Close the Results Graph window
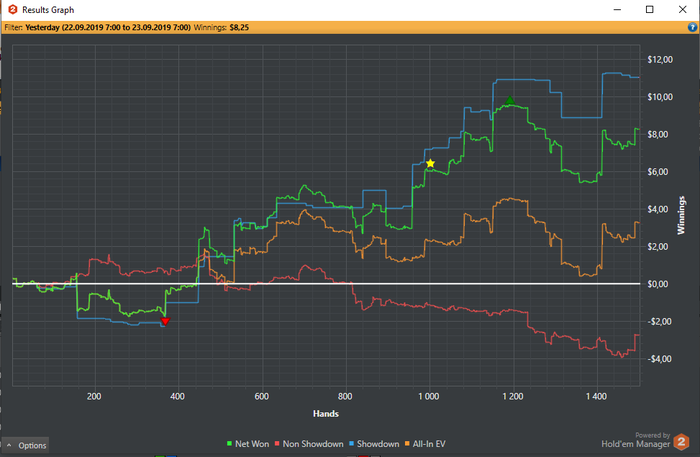 (683, 9)
